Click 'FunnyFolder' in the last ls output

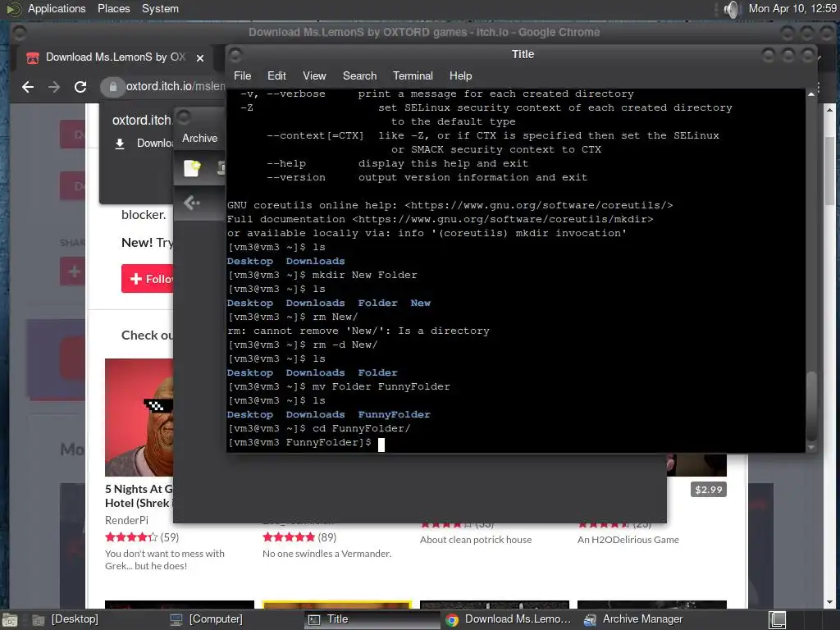pyautogui.click(x=394, y=414)
